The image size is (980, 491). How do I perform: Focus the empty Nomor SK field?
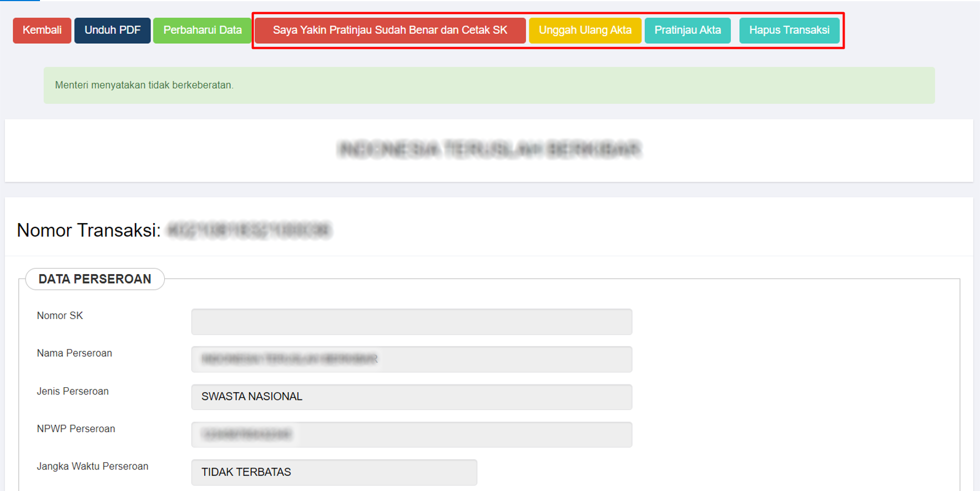tap(411, 322)
